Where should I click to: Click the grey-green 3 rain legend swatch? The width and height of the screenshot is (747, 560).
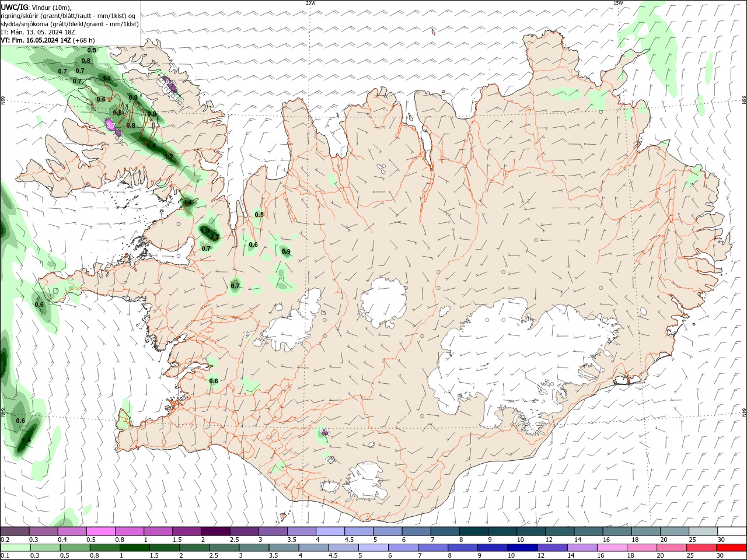(253, 548)
